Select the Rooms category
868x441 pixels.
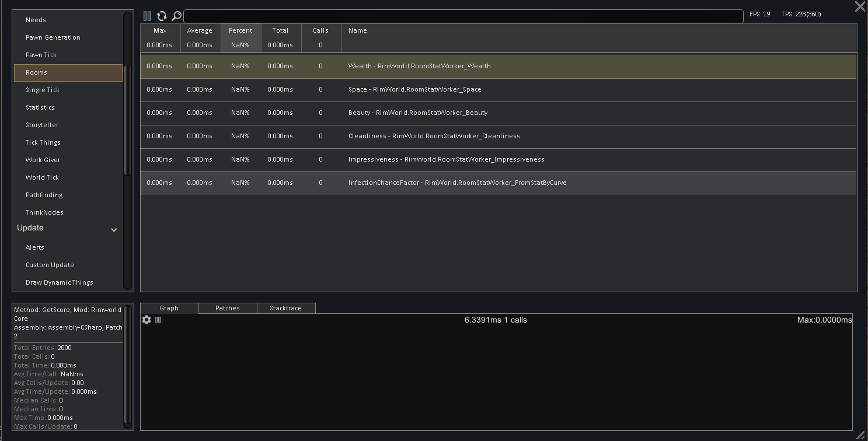(68, 72)
